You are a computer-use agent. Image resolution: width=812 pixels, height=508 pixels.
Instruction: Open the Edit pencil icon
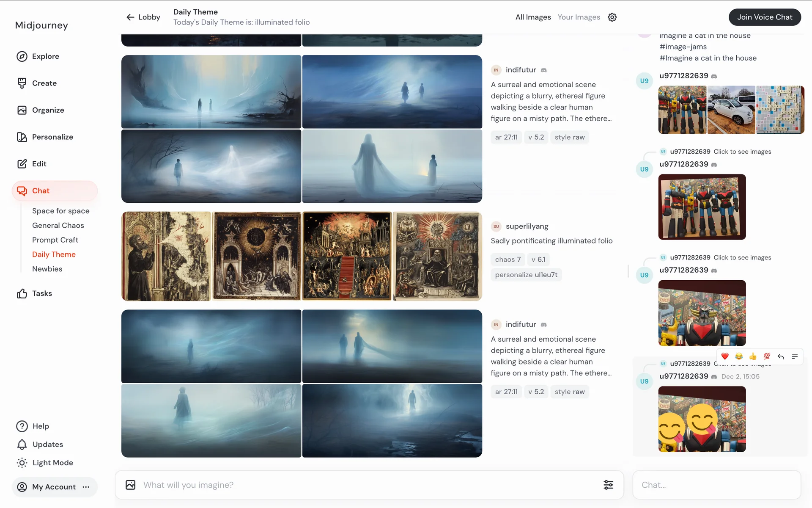tap(22, 164)
